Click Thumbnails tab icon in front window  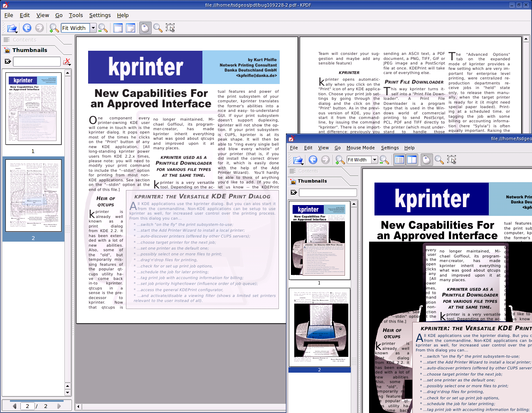click(293, 181)
